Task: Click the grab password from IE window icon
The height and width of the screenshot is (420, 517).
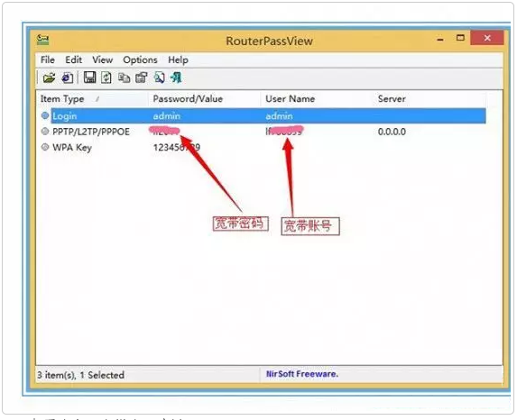Action: coord(68,78)
